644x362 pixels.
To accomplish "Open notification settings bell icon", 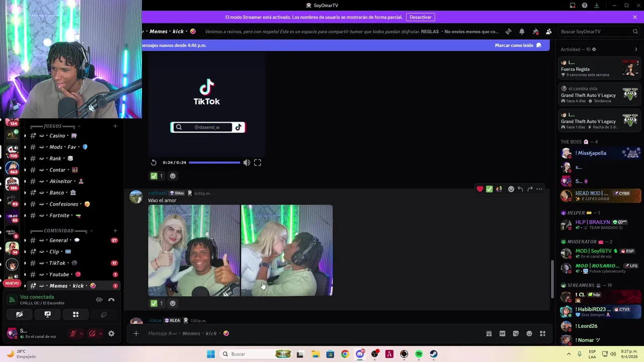I will (x=522, y=31).
